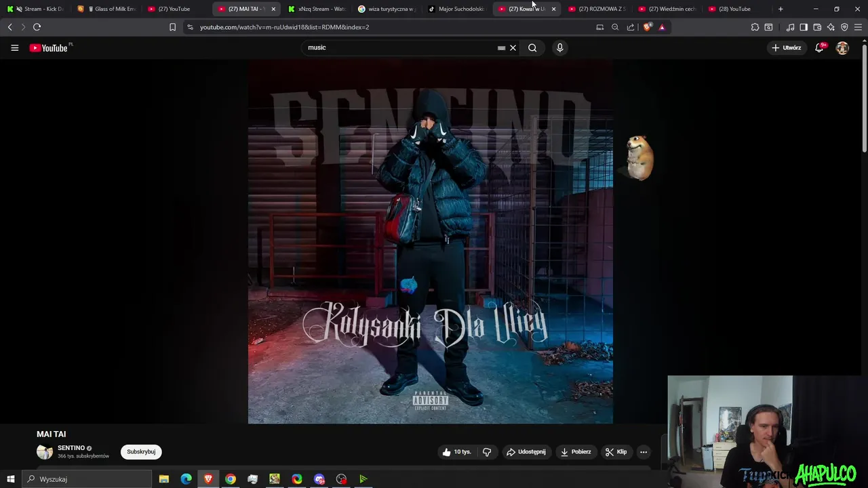Bookmark this page with the bookmark icon
Image resolution: width=868 pixels, height=488 pixels.
tap(172, 27)
